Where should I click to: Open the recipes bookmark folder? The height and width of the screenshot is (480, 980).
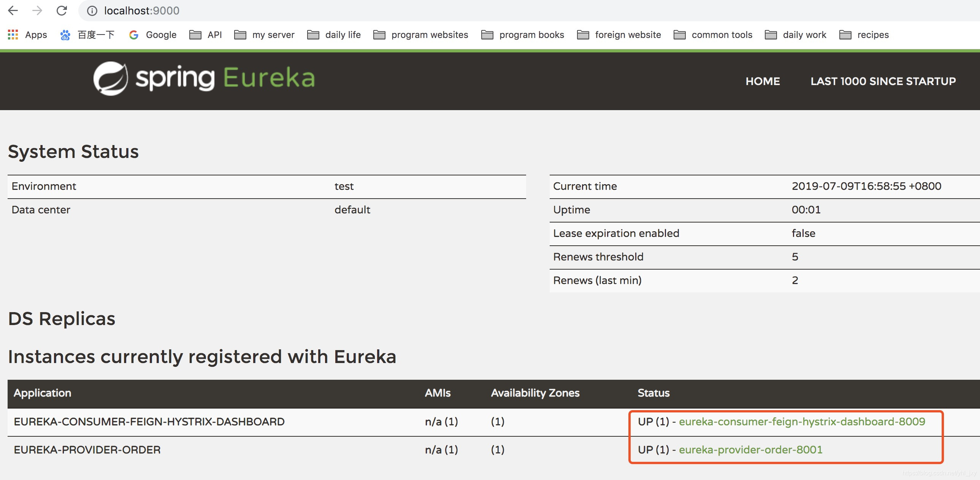point(864,35)
